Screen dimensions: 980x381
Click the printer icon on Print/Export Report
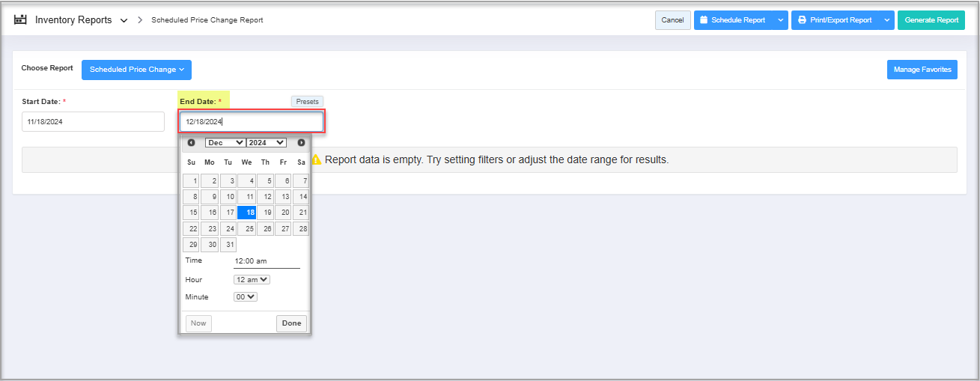coord(802,20)
